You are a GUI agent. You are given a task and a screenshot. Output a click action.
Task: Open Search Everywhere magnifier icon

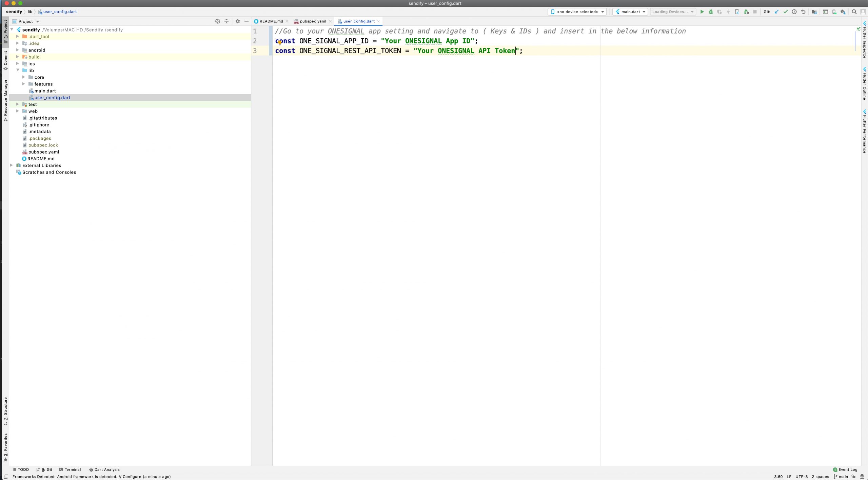pyautogui.click(x=854, y=12)
